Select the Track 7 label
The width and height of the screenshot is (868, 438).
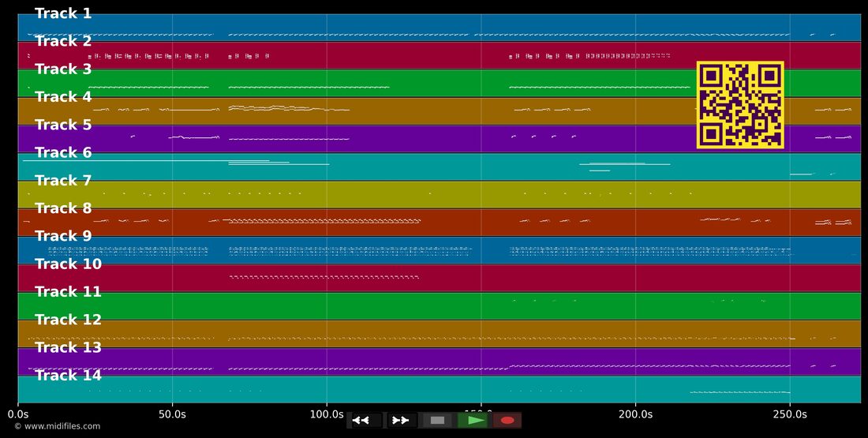pyautogui.click(x=63, y=181)
